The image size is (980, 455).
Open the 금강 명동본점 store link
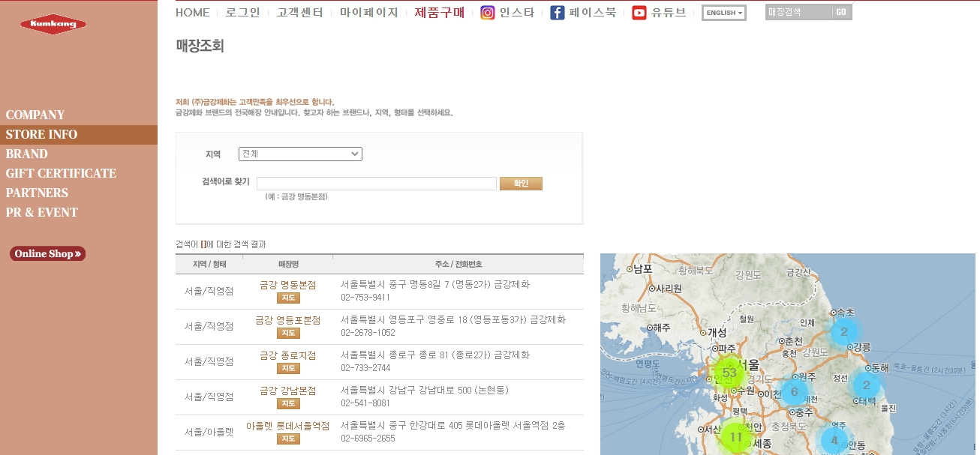(x=288, y=285)
